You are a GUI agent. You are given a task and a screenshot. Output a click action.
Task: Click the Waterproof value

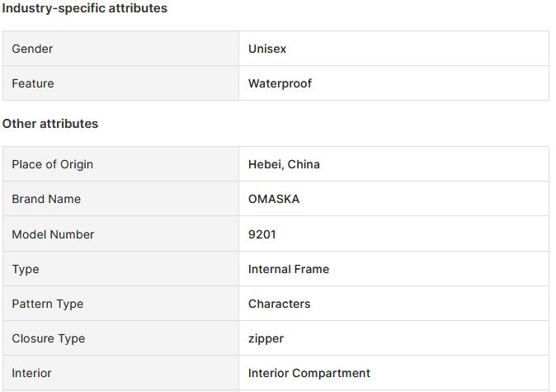(280, 83)
